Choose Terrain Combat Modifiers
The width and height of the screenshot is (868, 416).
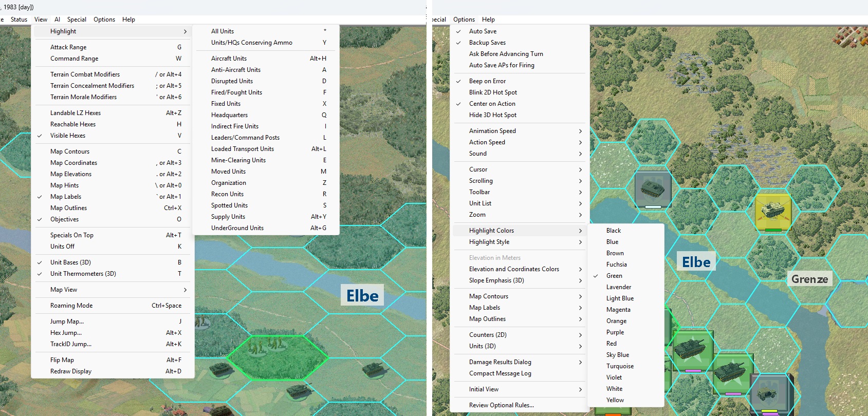click(x=113, y=74)
